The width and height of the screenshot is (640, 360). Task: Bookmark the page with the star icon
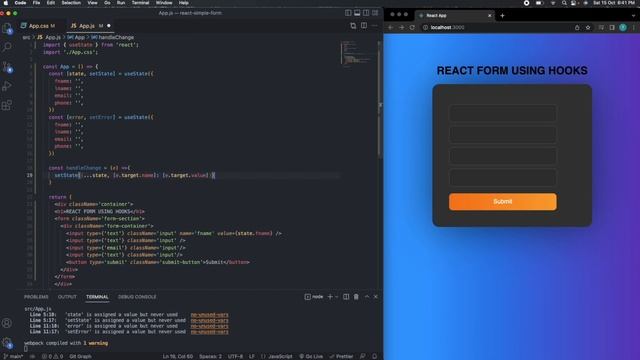point(588,27)
